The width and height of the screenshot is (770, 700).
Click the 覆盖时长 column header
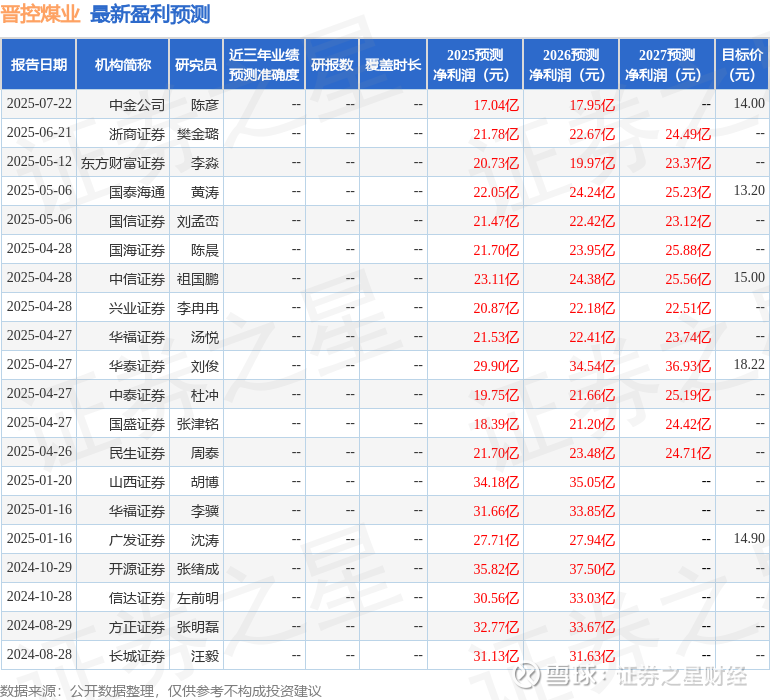click(393, 64)
